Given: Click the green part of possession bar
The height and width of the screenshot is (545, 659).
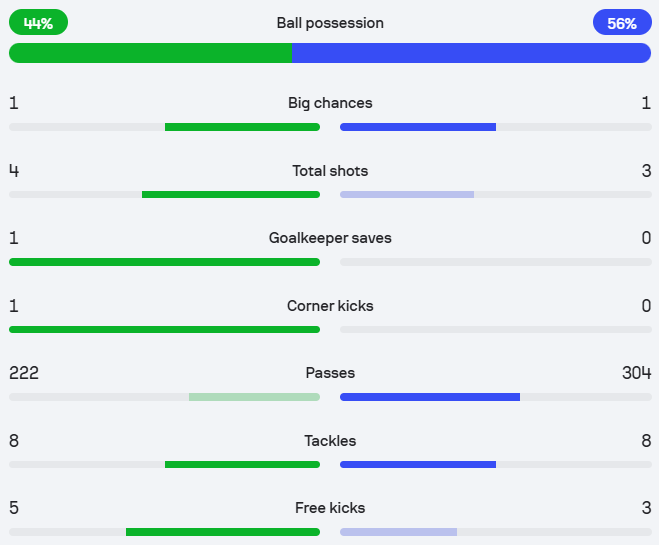Looking at the screenshot, I should click(150, 53).
